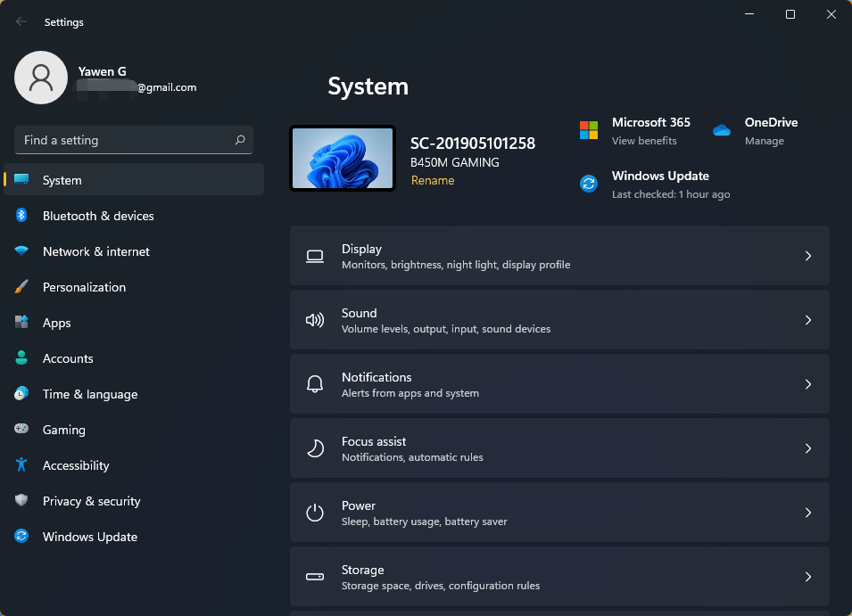Image resolution: width=852 pixels, height=616 pixels.
Task: Select the Notifications bell icon
Action: click(x=315, y=383)
